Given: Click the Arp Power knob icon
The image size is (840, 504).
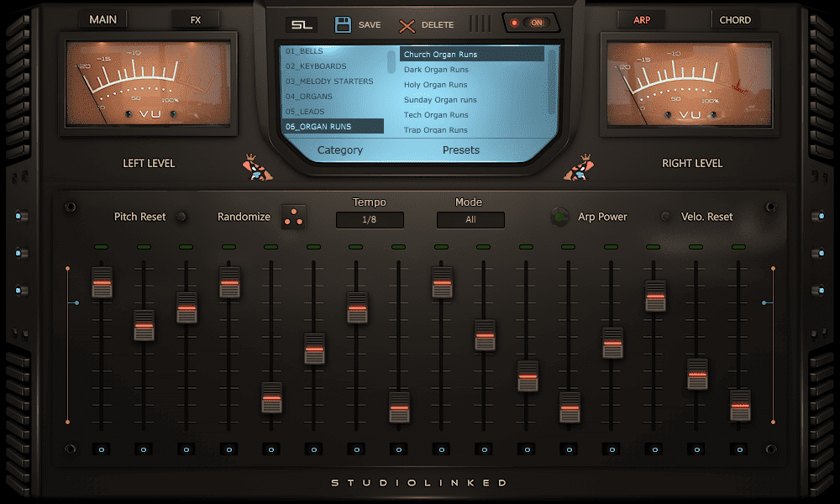Looking at the screenshot, I should pos(559,217).
